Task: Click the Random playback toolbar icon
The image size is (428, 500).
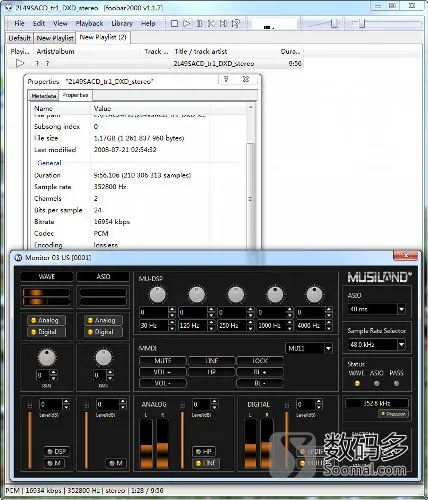Action: point(236,24)
